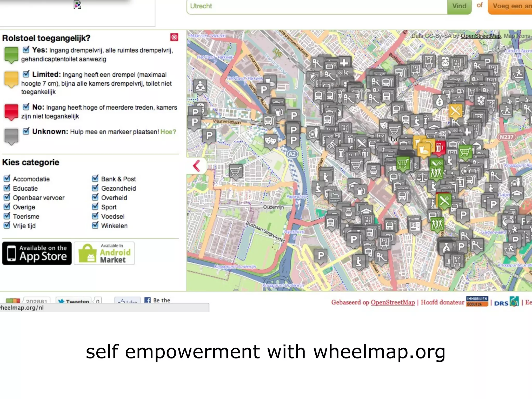The image size is (532, 399).
Task: Toggle the Educatie category checkbox
Action: coord(7,188)
